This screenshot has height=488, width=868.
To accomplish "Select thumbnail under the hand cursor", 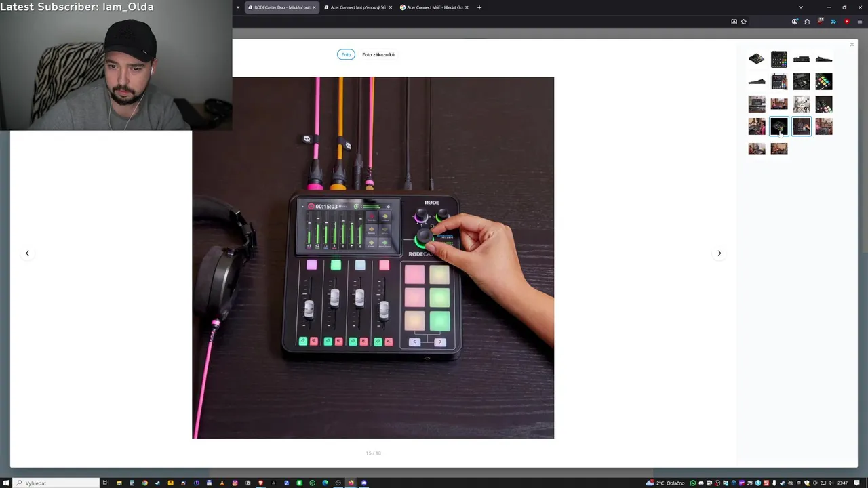I will [x=779, y=126].
